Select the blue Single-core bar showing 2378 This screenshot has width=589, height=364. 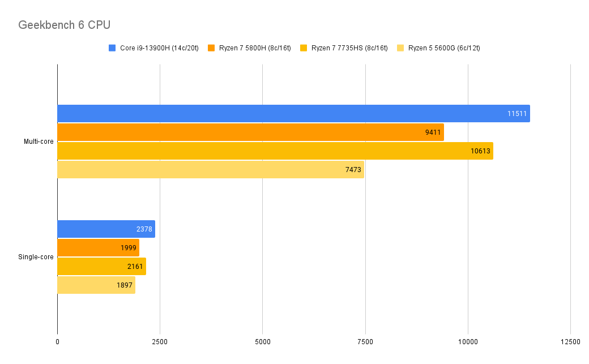click(x=106, y=229)
